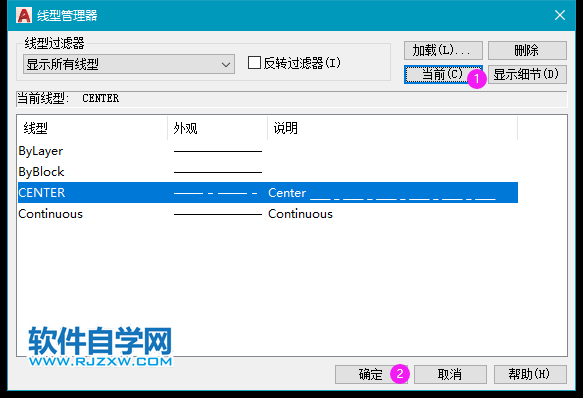The height and width of the screenshot is (398, 583).
Task: Click the CENTER appearance dashed sample
Action: pos(216,193)
